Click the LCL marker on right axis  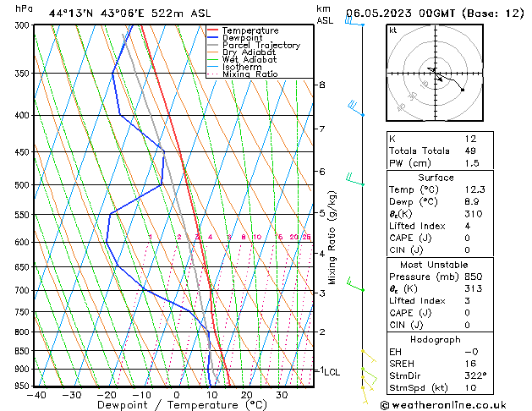click(330, 371)
